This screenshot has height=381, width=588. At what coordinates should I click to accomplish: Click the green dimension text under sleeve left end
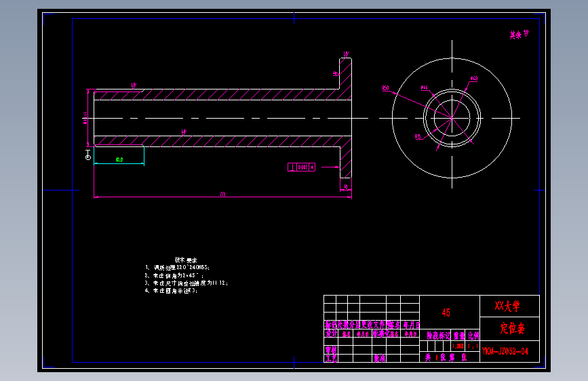(119, 160)
